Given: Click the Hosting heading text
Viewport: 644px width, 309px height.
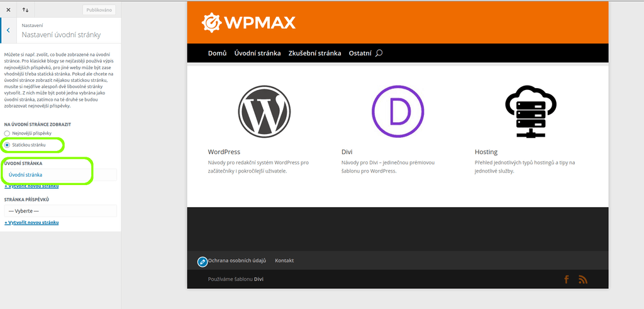Looking at the screenshot, I should (x=486, y=152).
